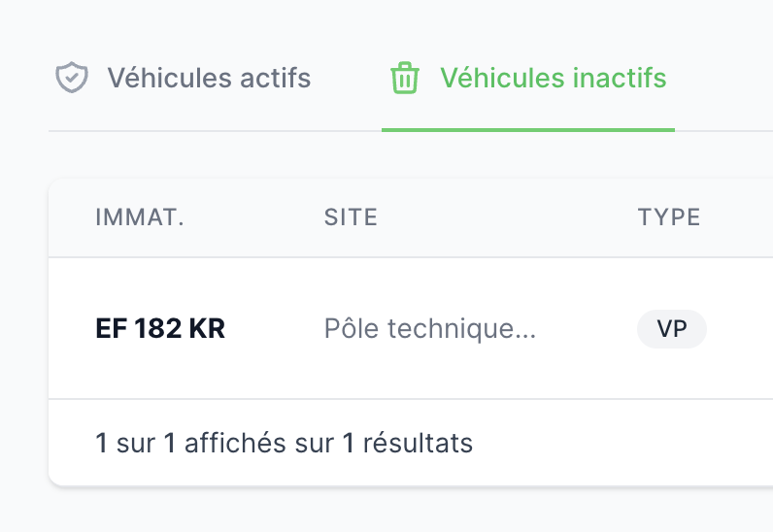This screenshot has width=773, height=532.
Task: Click the word résultats in the footer
Action: [418, 443]
